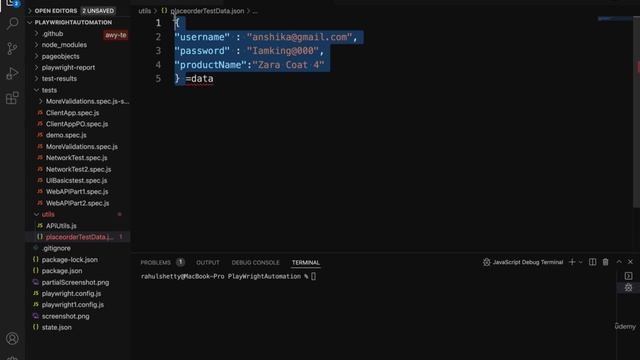Open UIBasicstest.spec.js file

(x=76, y=180)
